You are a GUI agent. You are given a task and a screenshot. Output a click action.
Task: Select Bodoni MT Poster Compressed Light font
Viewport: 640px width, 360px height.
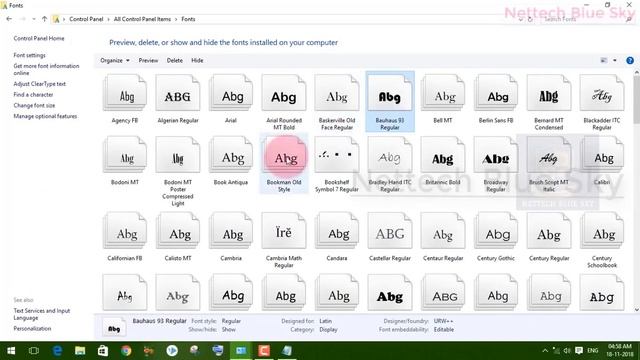[x=178, y=155]
